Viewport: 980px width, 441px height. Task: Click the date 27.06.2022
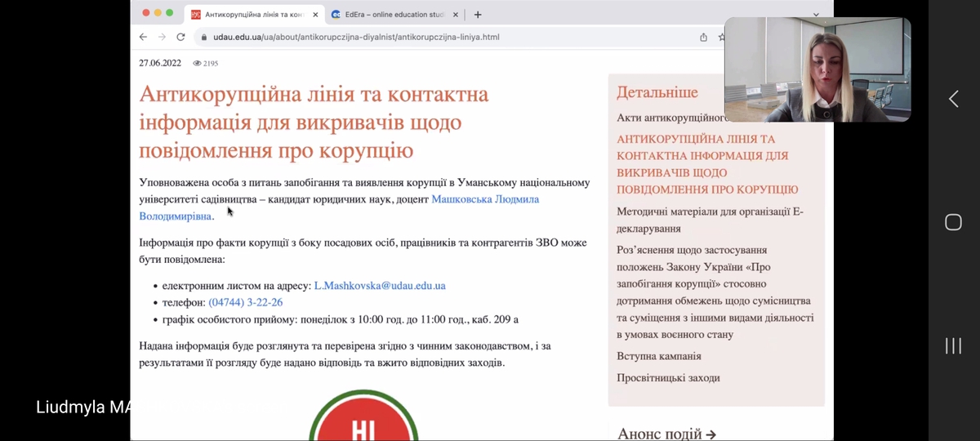pyautogui.click(x=161, y=63)
